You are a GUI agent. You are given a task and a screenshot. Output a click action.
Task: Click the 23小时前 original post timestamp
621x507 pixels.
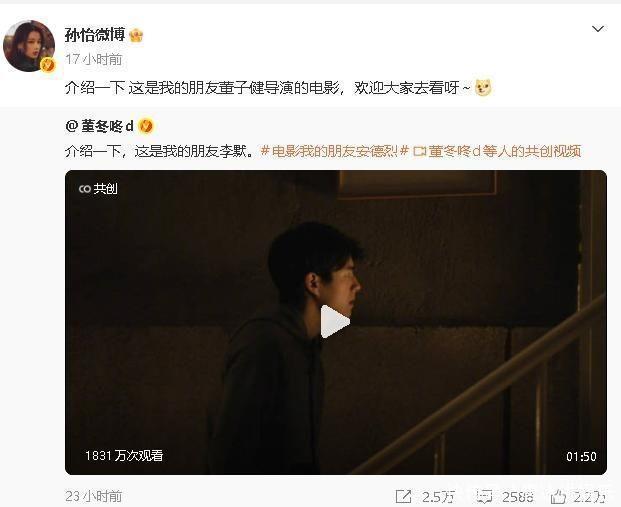pyautogui.click(x=93, y=496)
